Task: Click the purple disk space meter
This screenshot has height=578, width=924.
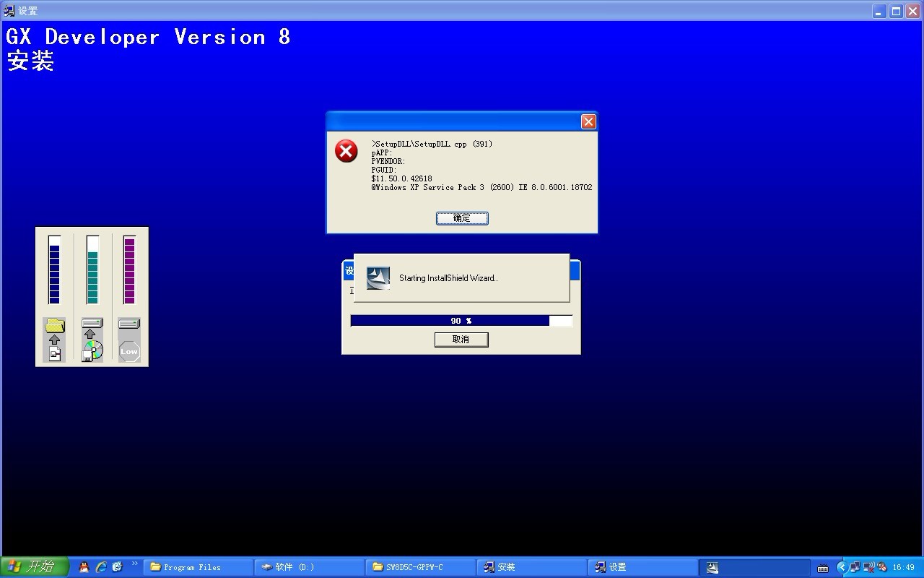Action: 129,269
